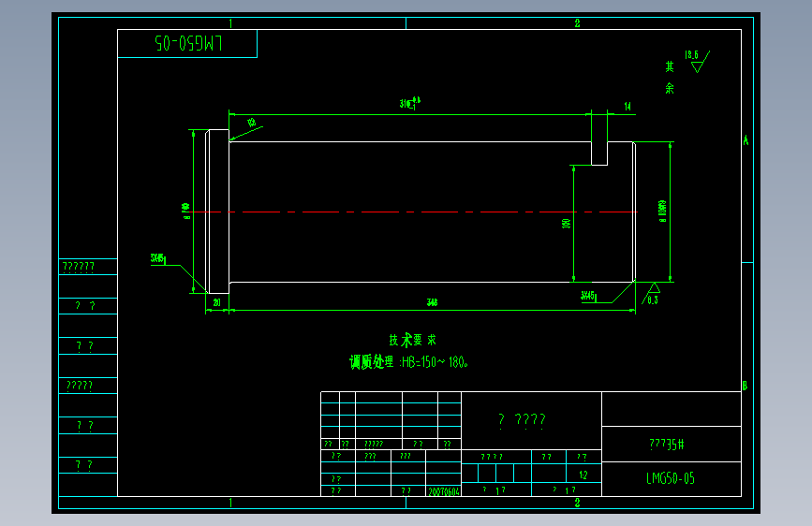Click the mirrored LMG50-05 label at top left
Image resolution: width=812 pixels, height=526 pixels.
[188, 43]
